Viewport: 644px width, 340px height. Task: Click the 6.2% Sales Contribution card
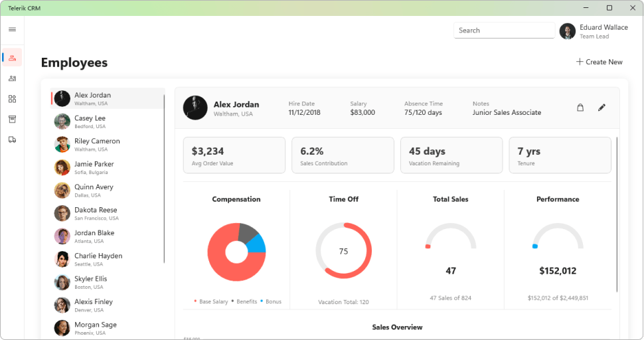pos(343,155)
